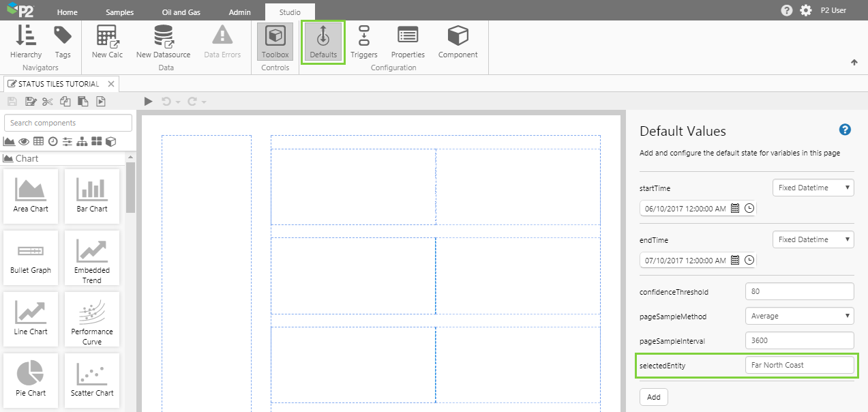Switch to the Oil and Gas tab
The height and width of the screenshot is (412, 868).
pyautogui.click(x=181, y=12)
